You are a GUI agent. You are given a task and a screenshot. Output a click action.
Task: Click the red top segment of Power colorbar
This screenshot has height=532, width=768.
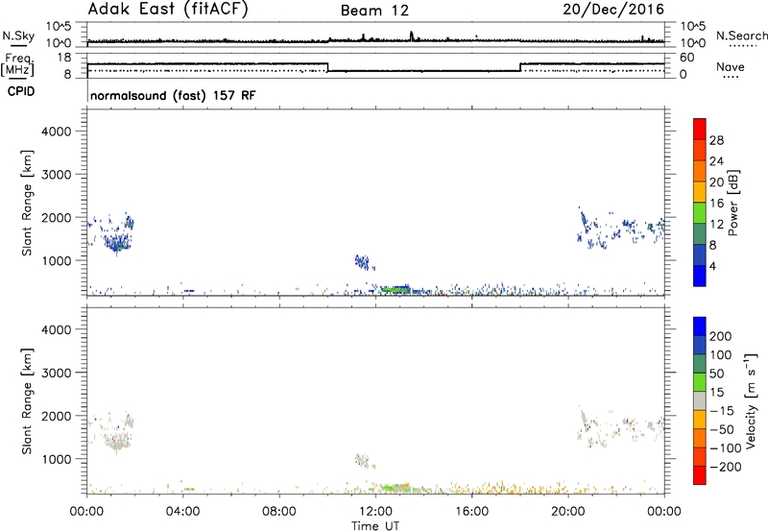(x=700, y=129)
